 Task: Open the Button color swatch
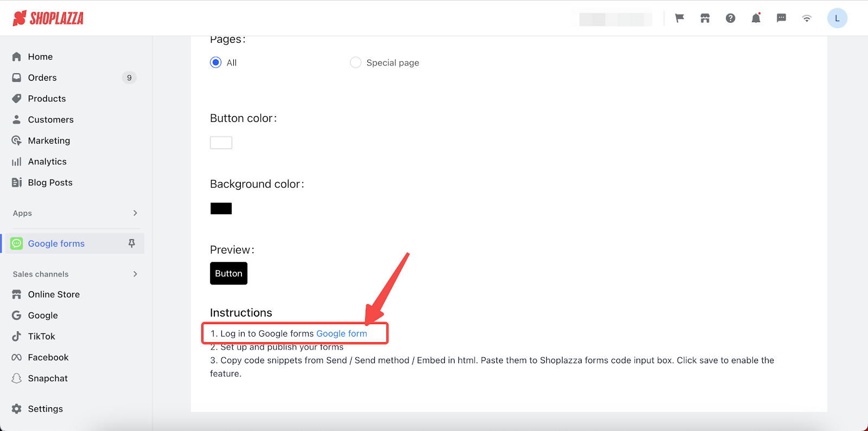pyautogui.click(x=221, y=143)
